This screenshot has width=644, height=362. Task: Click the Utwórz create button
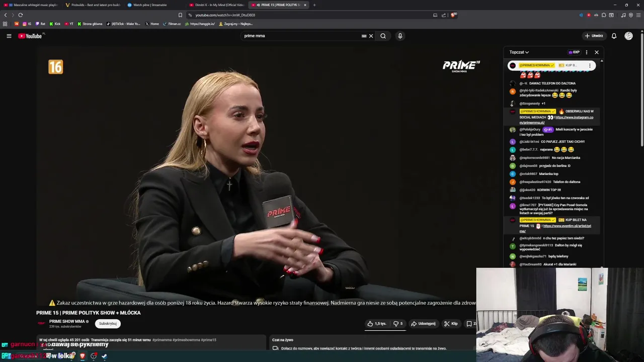(594, 36)
